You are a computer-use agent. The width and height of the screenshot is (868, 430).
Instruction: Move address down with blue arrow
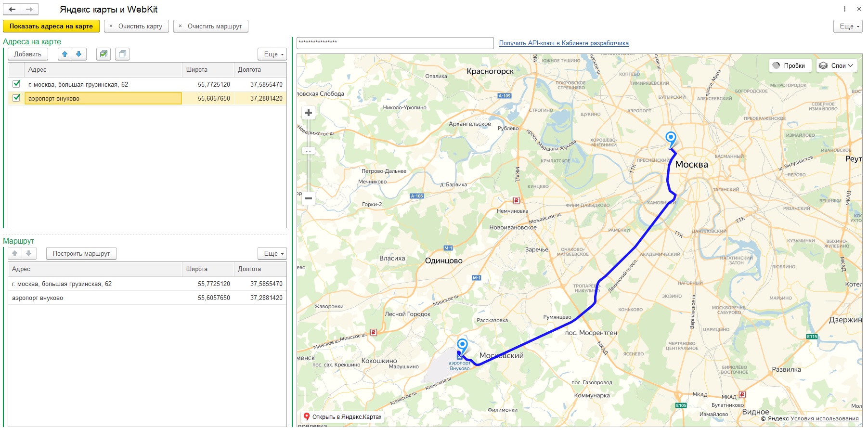(79, 54)
